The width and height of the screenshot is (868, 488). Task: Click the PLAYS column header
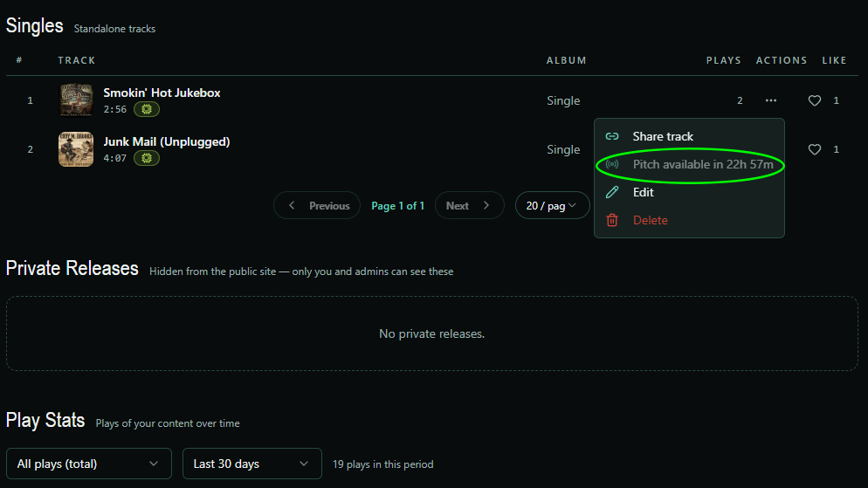724,60
